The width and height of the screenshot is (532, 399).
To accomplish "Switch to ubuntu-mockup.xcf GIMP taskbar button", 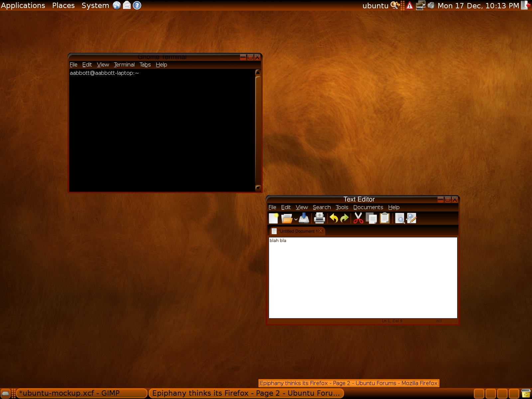I will [x=81, y=393].
